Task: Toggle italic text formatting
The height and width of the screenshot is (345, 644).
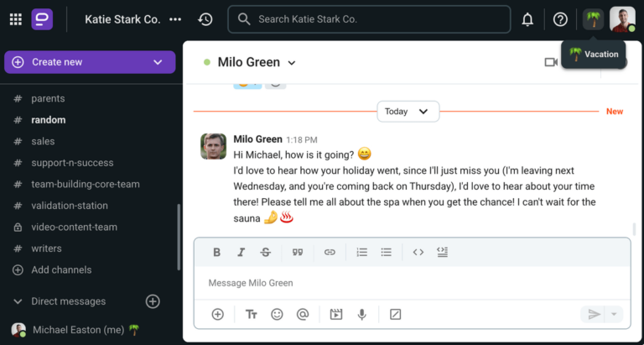Action: pos(241,252)
